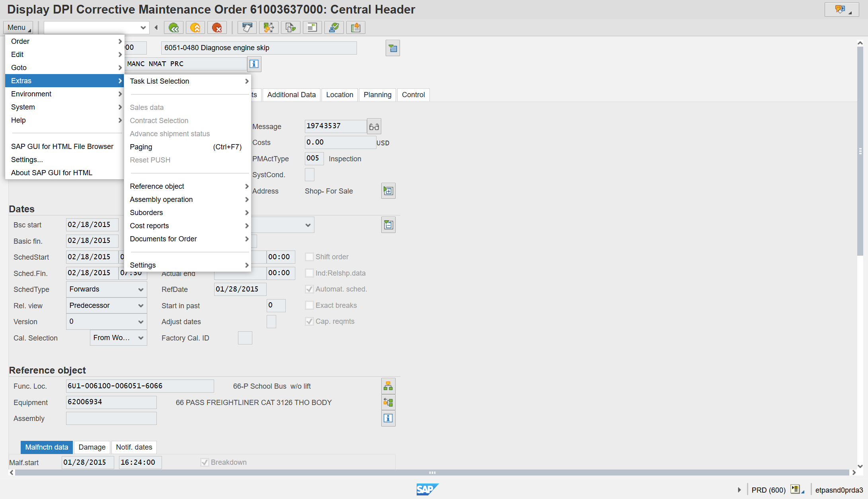
Task: Click the orange Exit toolbar icon
Action: (x=195, y=27)
